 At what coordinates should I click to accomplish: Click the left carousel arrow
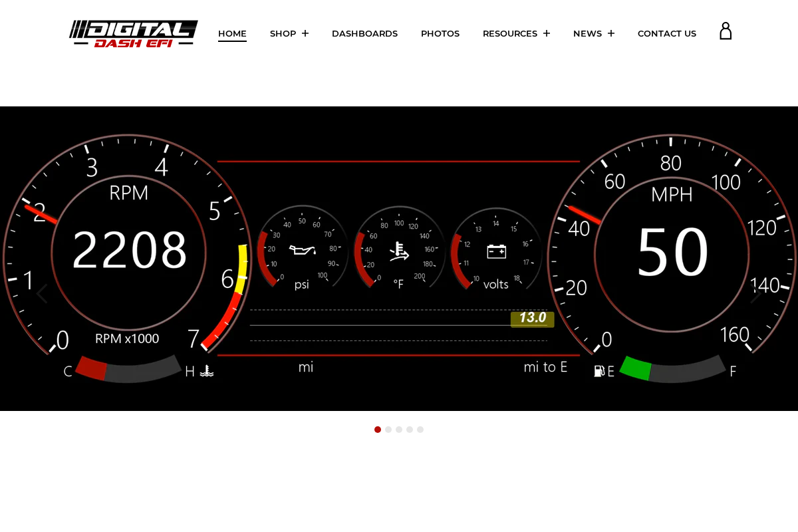(x=41, y=293)
